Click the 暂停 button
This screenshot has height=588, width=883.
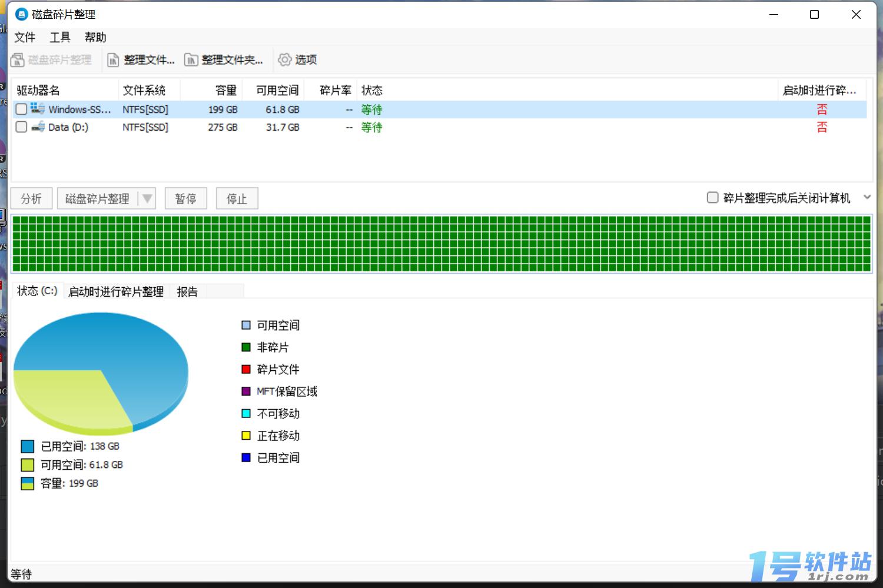(x=185, y=199)
